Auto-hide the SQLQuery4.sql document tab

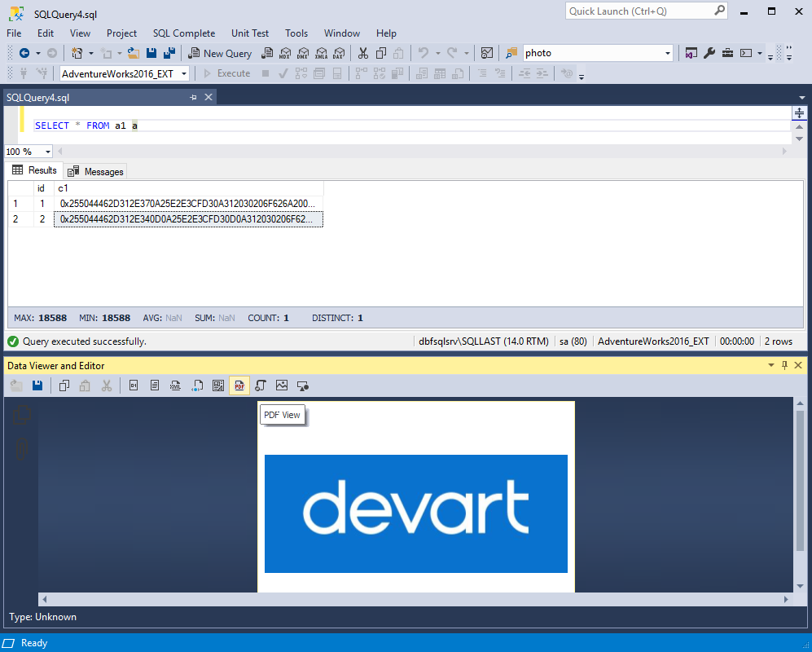193,96
